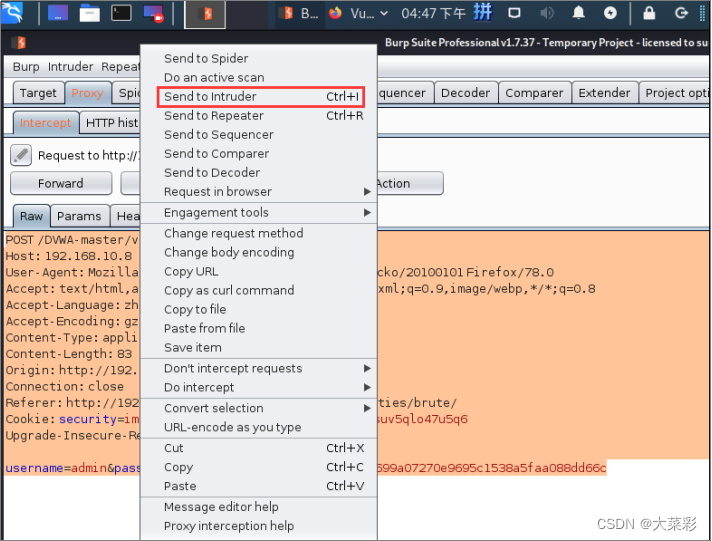The image size is (712, 541).
Task: Open Proxy interception help
Action: point(259,526)
